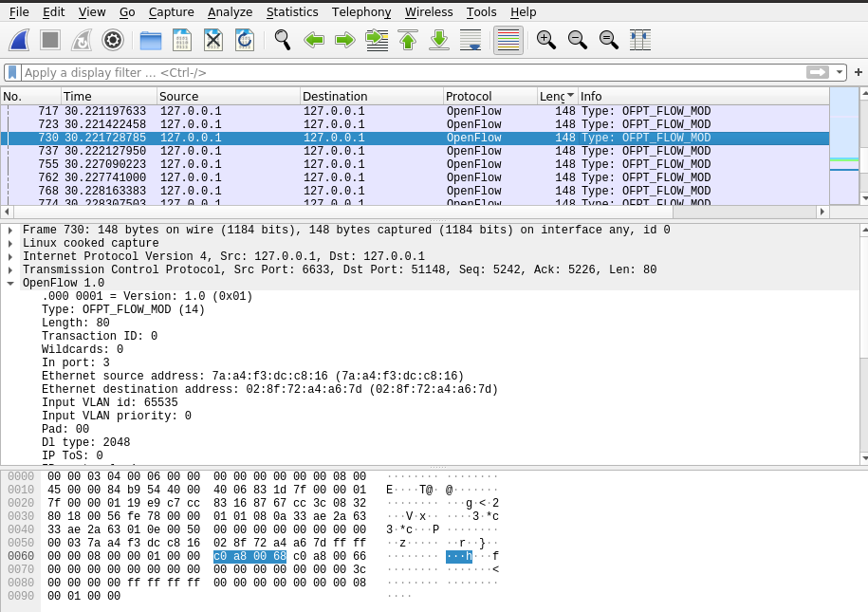This screenshot has width=868, height=612.
Task: Select packet number 768 row
Action: click(416, 191)
